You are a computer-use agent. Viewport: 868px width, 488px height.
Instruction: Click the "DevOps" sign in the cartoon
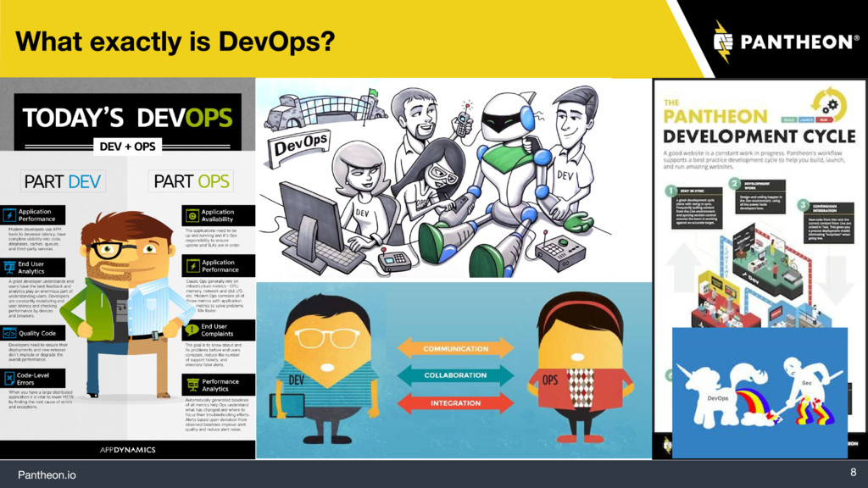[x=301, y=147]
